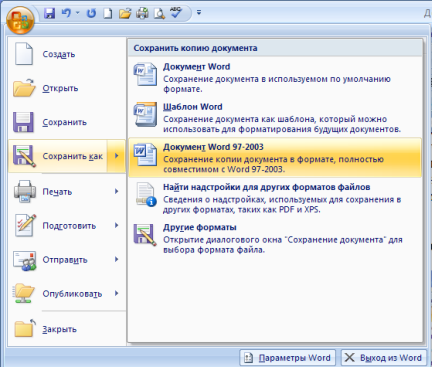Select Другие форматы save option
Screen dimensions: 432x367
[x=275, y=238]
